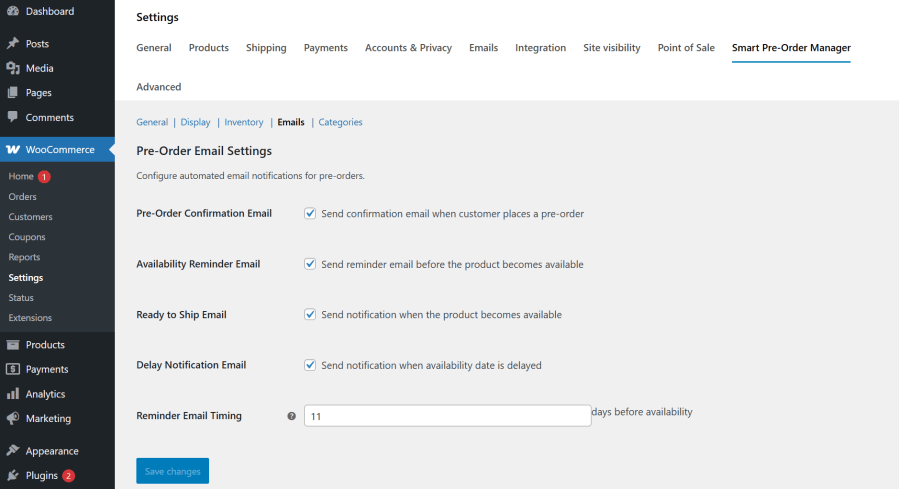Click the Payments dollar icon

coord(13,369)
